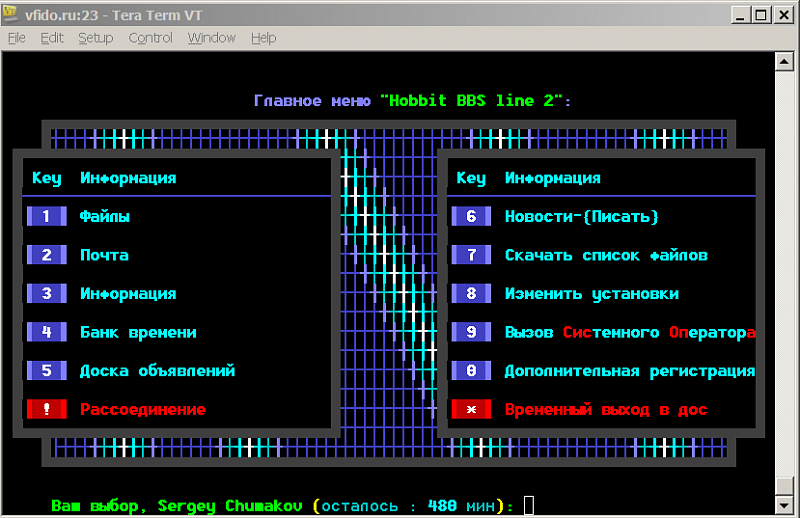The height and width of the screenshot is (518, 800).
Task: Open the File menu
Action: point(17,38)
